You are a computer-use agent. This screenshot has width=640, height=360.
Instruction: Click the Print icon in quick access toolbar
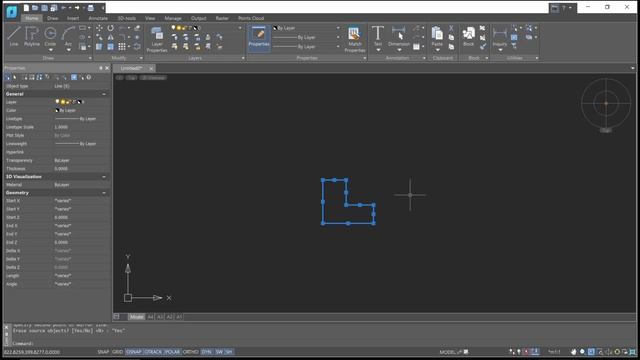pos(91,8)
